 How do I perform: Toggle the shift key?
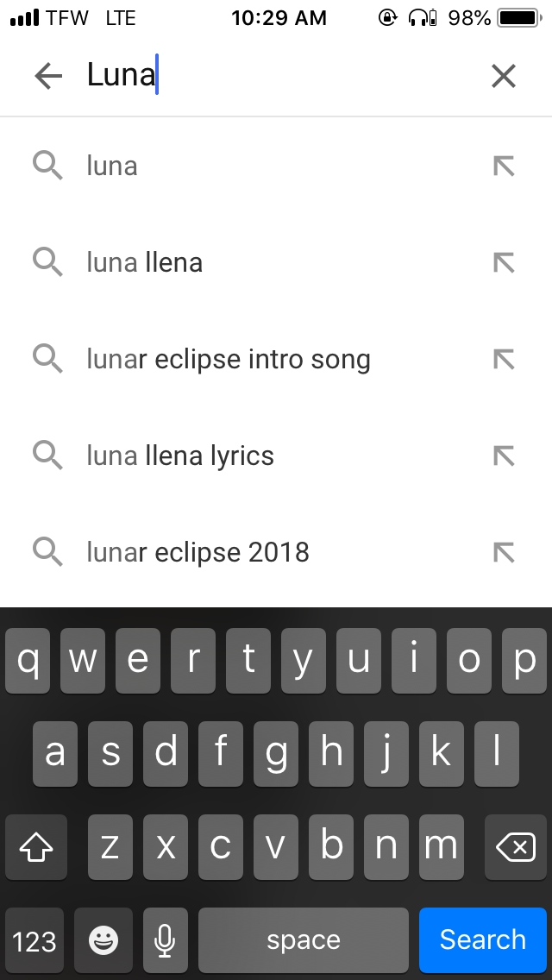[36, 848]
